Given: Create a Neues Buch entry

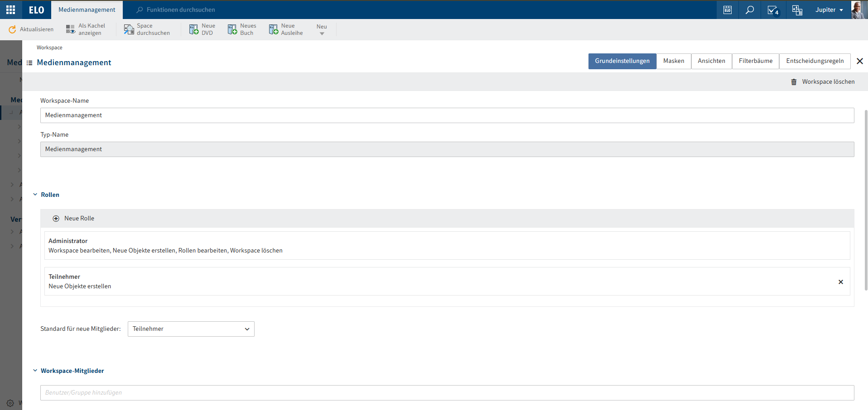Looking at the screenshot, I should [232, 29].
